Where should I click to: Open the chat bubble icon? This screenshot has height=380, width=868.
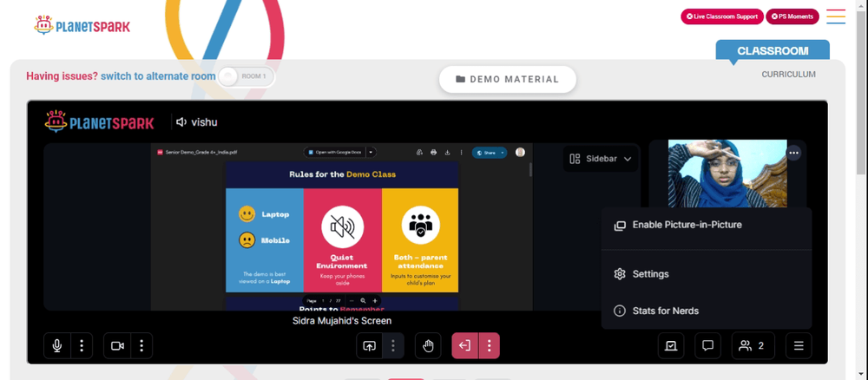pyautogui.click(x=707, y=345)
